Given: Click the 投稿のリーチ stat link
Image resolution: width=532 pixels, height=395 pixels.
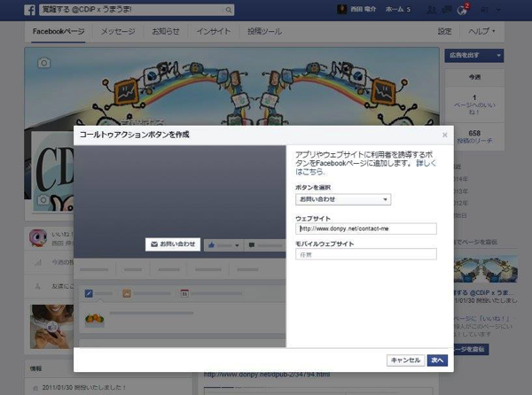Looking at the screenshot, I should [474, 141].
